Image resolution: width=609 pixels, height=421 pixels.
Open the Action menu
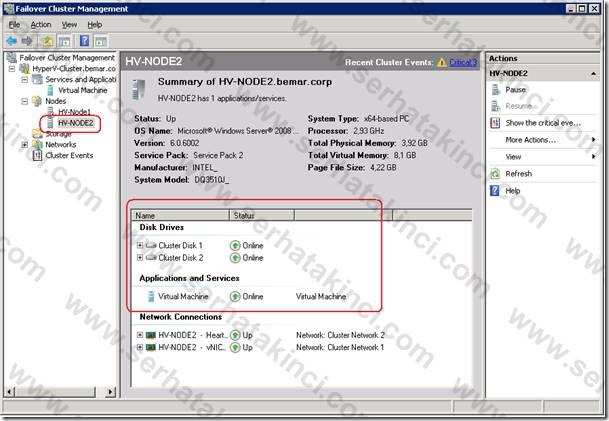41,25
